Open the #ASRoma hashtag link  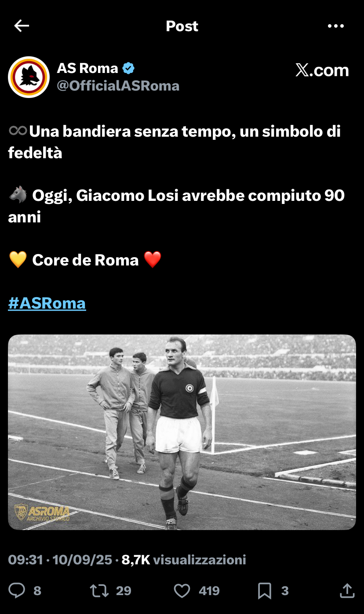(47, 303)
